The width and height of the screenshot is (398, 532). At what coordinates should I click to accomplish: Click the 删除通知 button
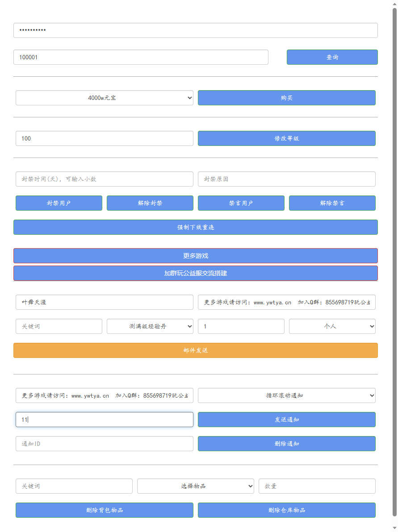(287, 444)
